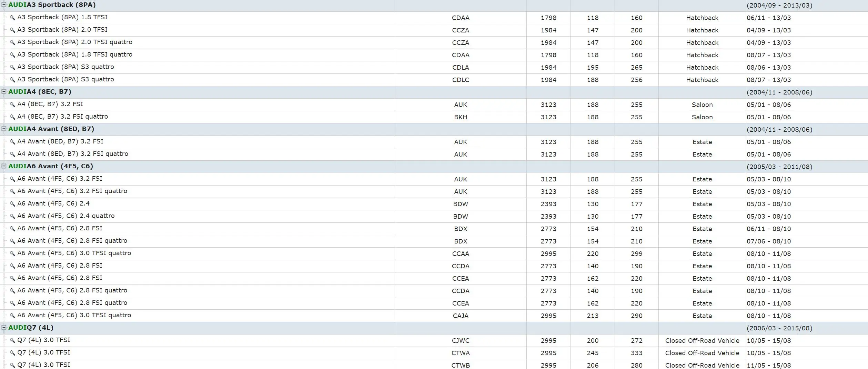Click the horsepower value '265'
Screen dimensions: 868x369
pyautogui.click(x=637, y=68)
